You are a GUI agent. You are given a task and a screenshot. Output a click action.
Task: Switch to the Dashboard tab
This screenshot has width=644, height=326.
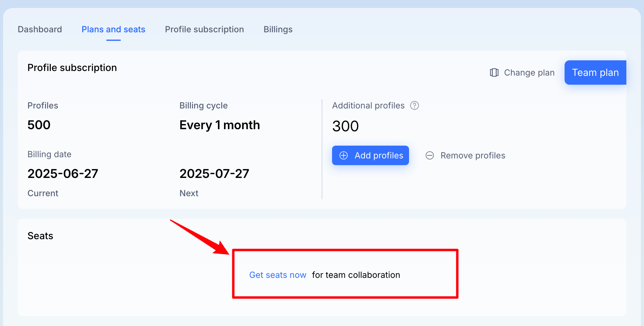[x=40, y=29]
